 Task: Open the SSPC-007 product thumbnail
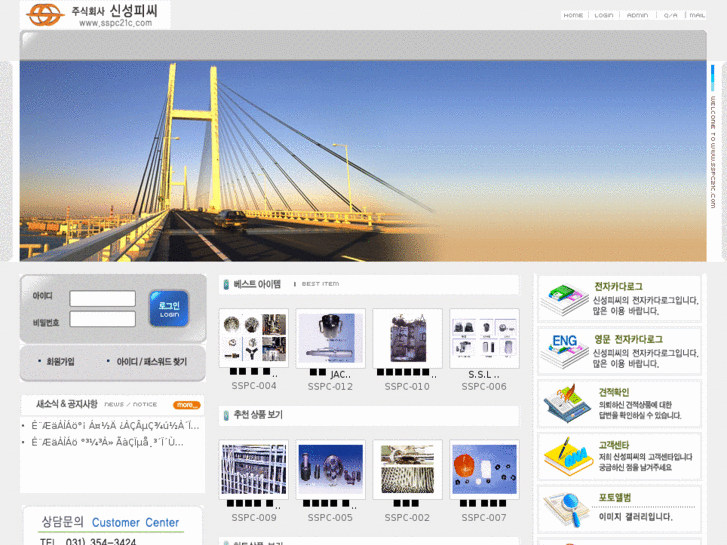484,469
